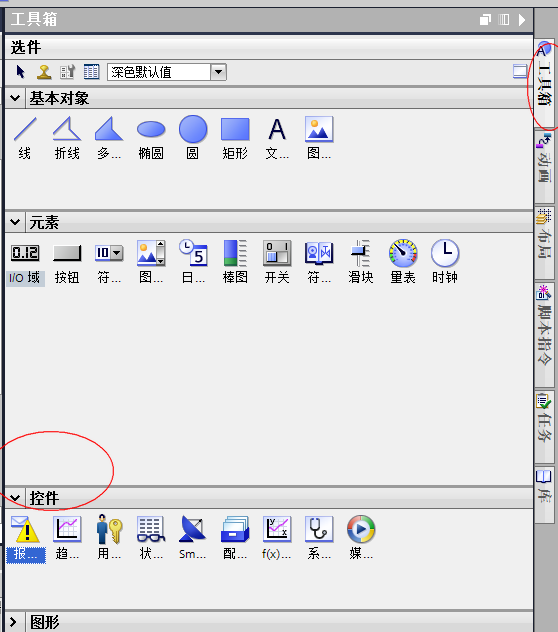Choose the 滑块 slider element
The height and width of the screenshot is (632, 558).
(x=361, y=262)
